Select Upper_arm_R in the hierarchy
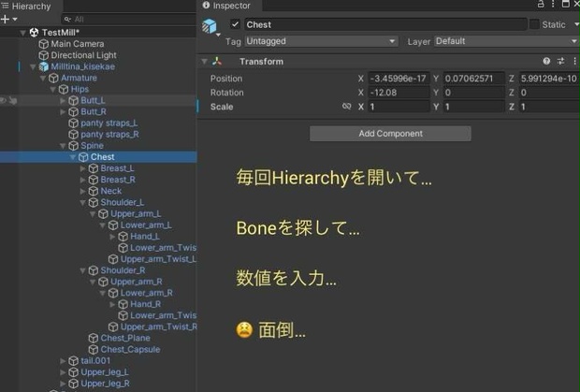Screen dimensions: 580x392 [137, 282]
